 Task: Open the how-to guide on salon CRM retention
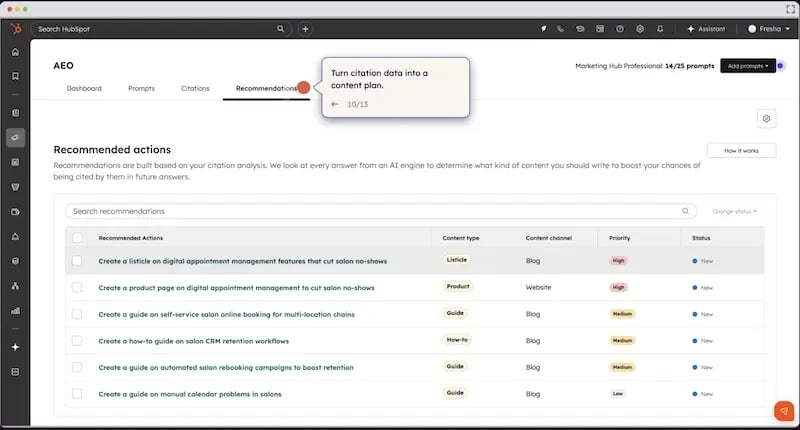(193, 341)
